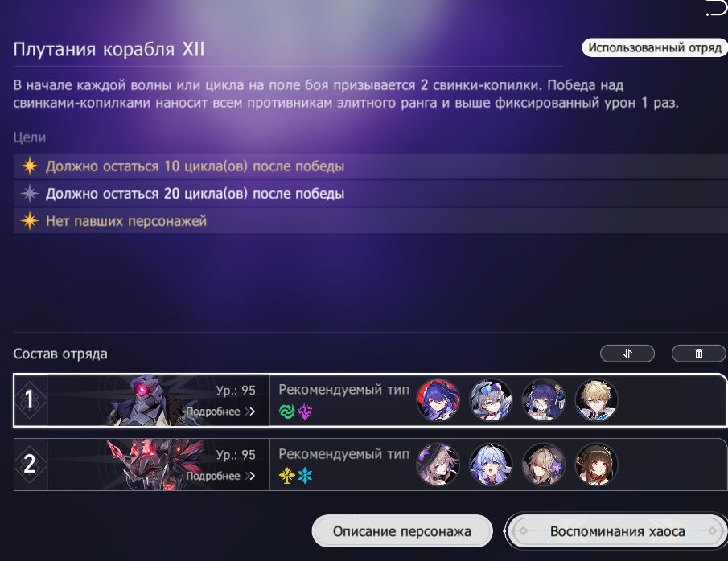Screen dimensions: 728x561
Task: Click the Imaginary element icon in team 2
Action: point(287,476)
